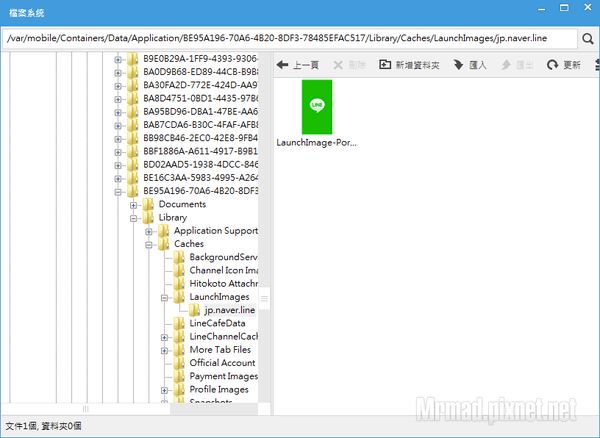Viewport: 600px width, 438px height.
Task: Refresh using the 更新 button
Action: (563, 65)
